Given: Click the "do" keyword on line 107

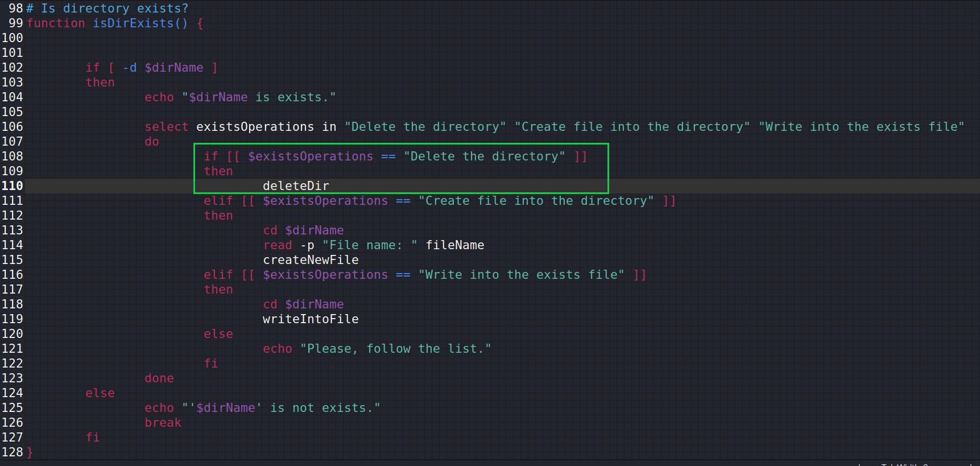Looking at the screenshot, I should [152, 142].
